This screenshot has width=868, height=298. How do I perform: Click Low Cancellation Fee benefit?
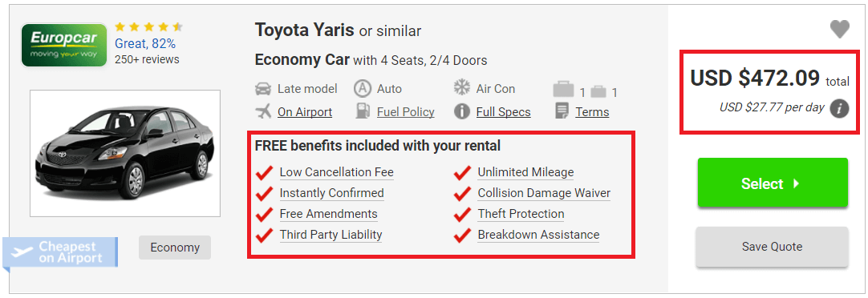(x=336, y=172)
